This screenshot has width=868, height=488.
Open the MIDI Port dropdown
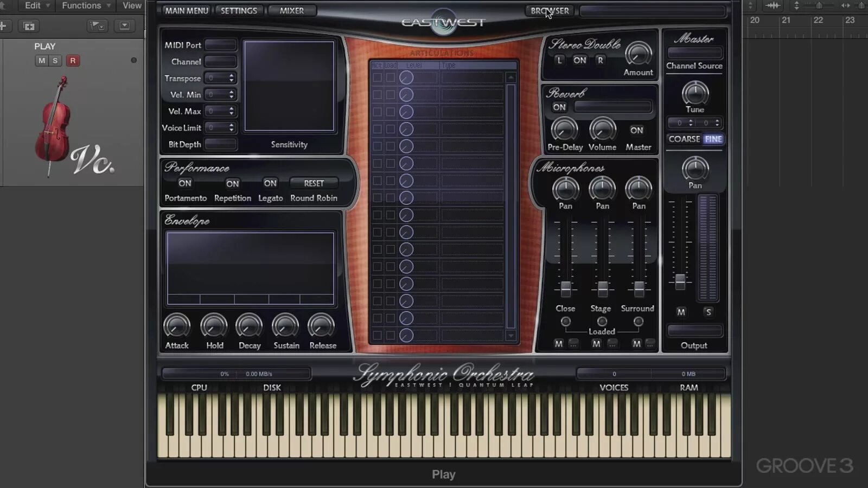tap(220, 45)
